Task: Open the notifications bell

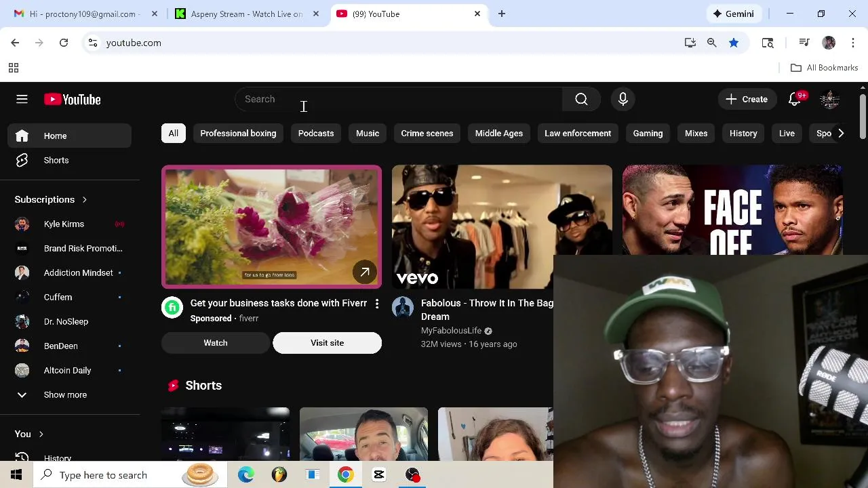Action: (795, 99)
